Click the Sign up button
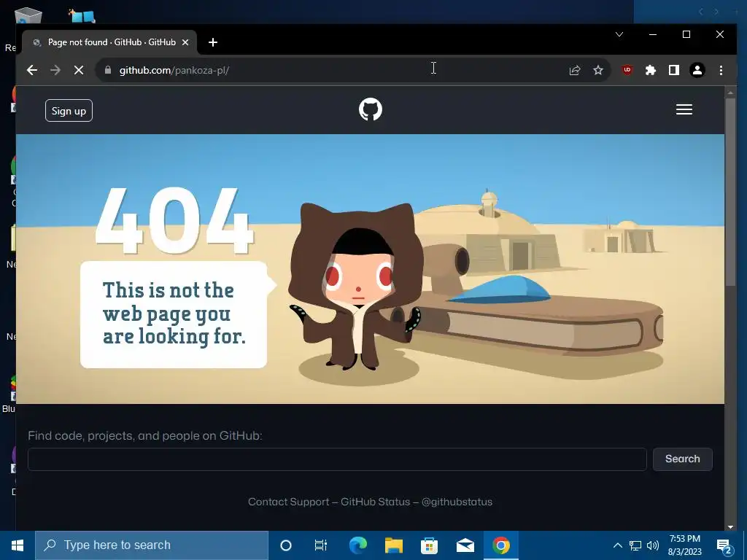Image resolution: width=747 pixels, height=560 pixels. (69, 111)
